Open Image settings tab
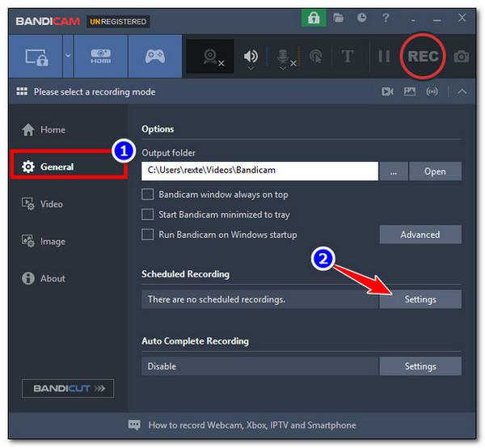The width and height of the screenshot is (485, 448). pyautogui.click(x=44, y=241)
